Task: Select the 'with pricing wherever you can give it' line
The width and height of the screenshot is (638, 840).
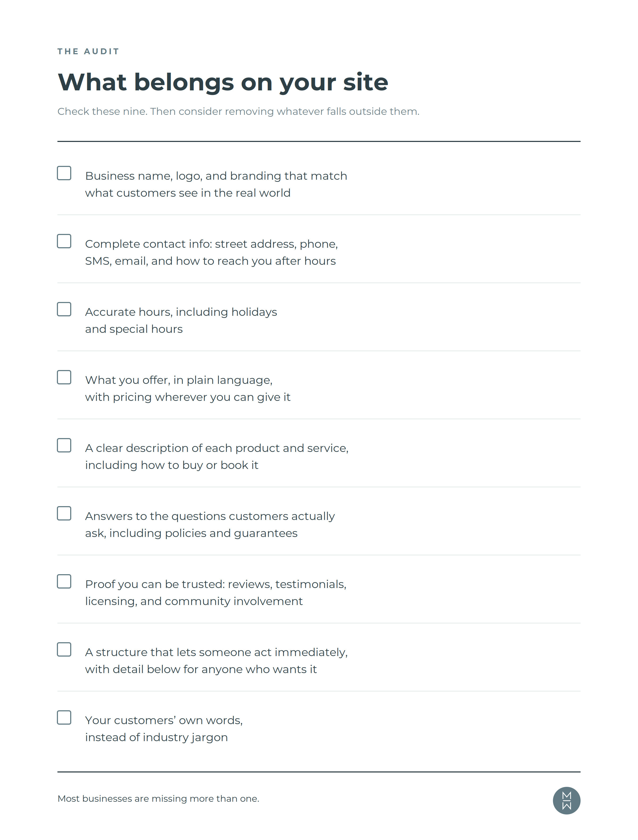Action: coord(188,397)
